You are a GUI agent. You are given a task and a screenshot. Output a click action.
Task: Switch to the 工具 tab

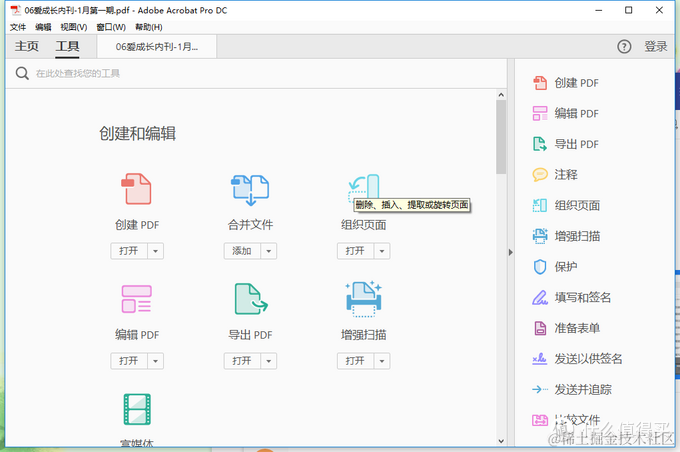pos(67,46)
